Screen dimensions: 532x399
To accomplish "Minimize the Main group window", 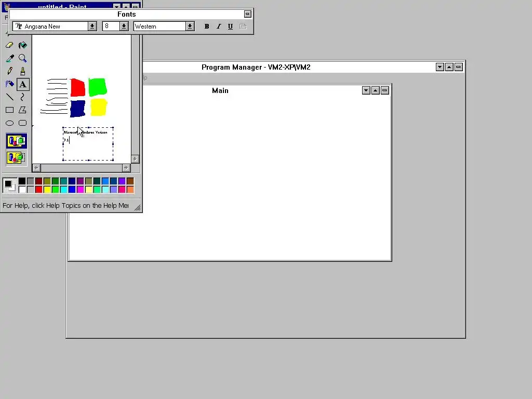I will point(366,90).
